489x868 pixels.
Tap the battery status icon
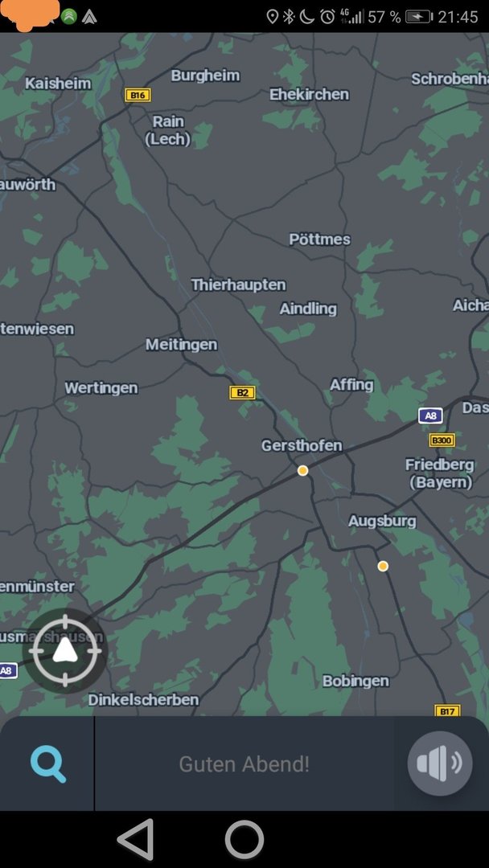coord(419,17)
